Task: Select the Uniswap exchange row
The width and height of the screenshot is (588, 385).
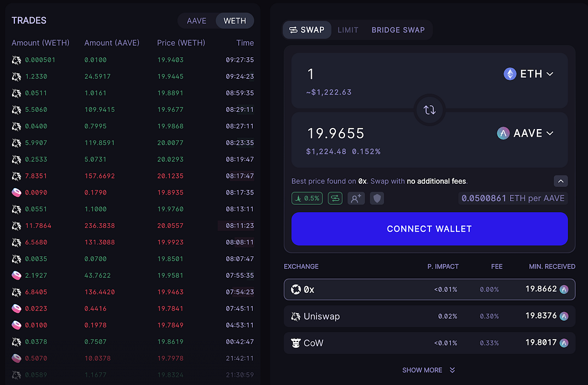Action: 430,316
